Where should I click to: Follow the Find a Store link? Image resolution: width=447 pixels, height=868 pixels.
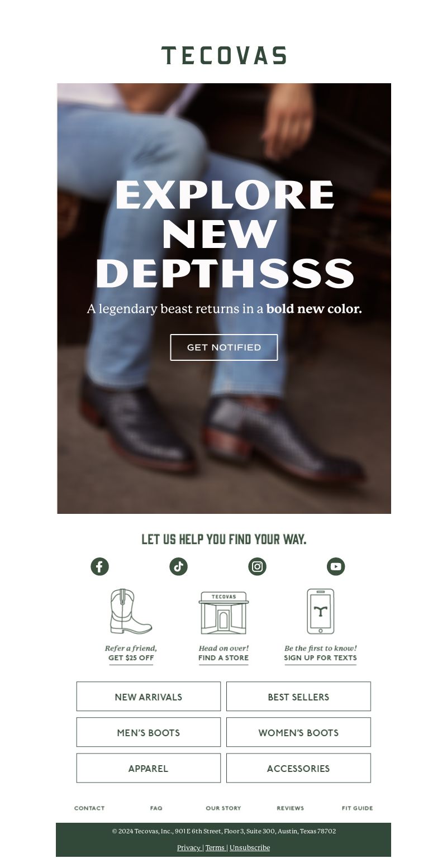point(223,658)
